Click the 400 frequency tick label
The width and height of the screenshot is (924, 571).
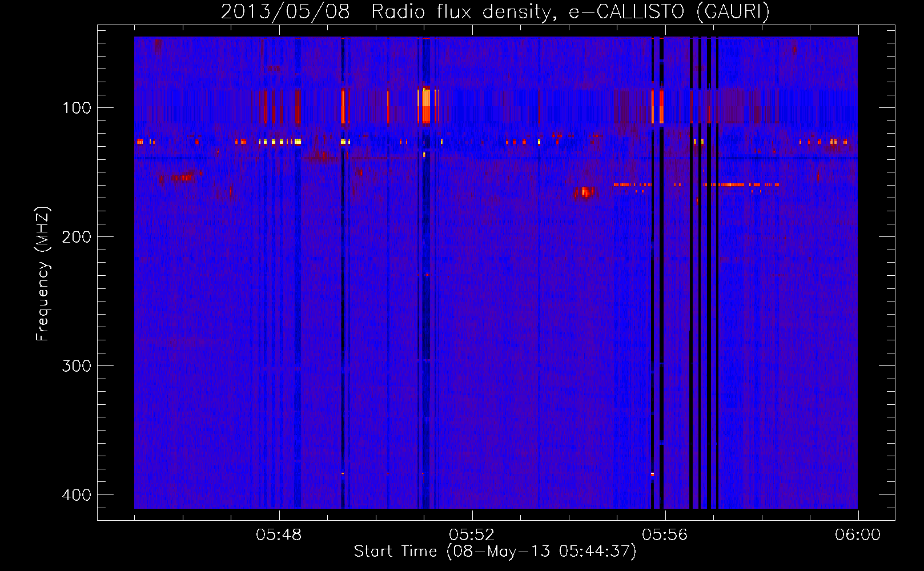[77, 495]
